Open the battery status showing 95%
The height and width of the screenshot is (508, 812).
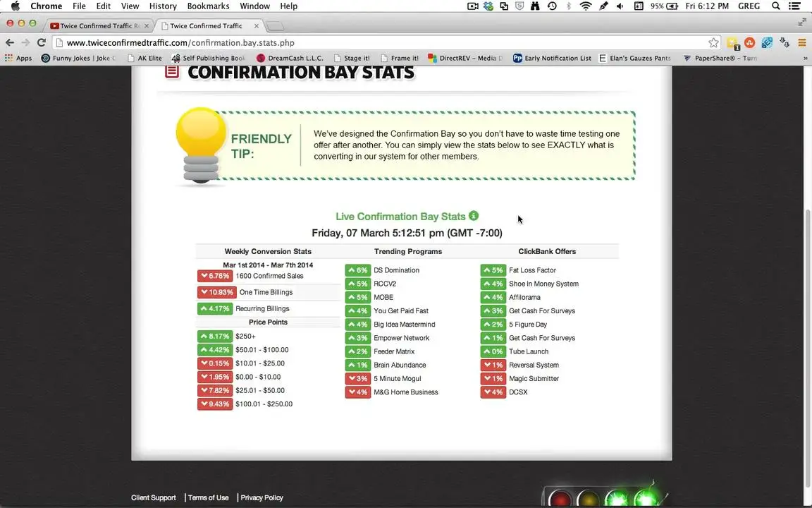click(664, 6)
